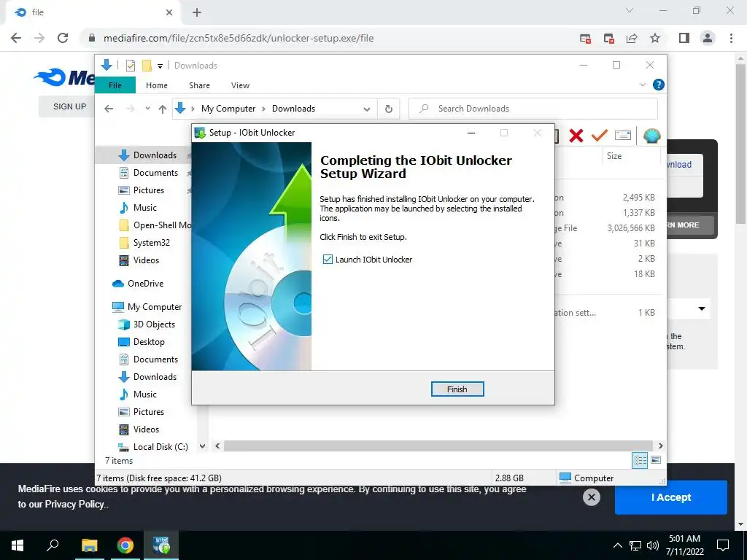
Task: Open Chrome tab search chevron
Action: (x=630, y=10)
